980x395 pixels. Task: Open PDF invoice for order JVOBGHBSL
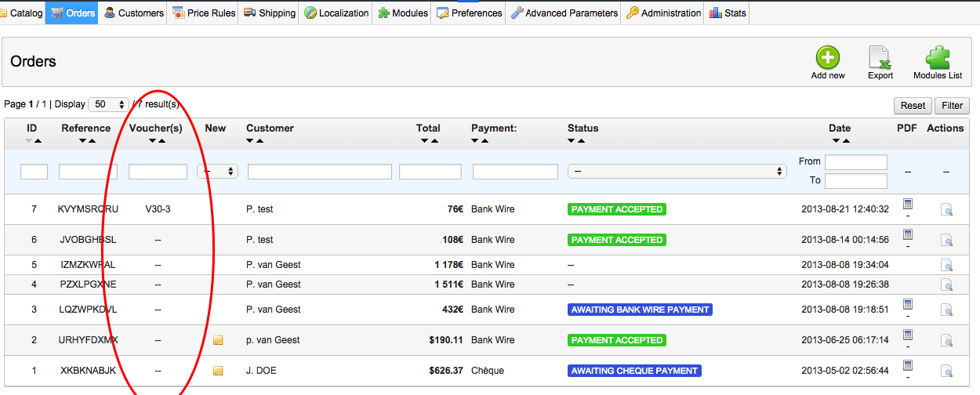click(907, 234)
